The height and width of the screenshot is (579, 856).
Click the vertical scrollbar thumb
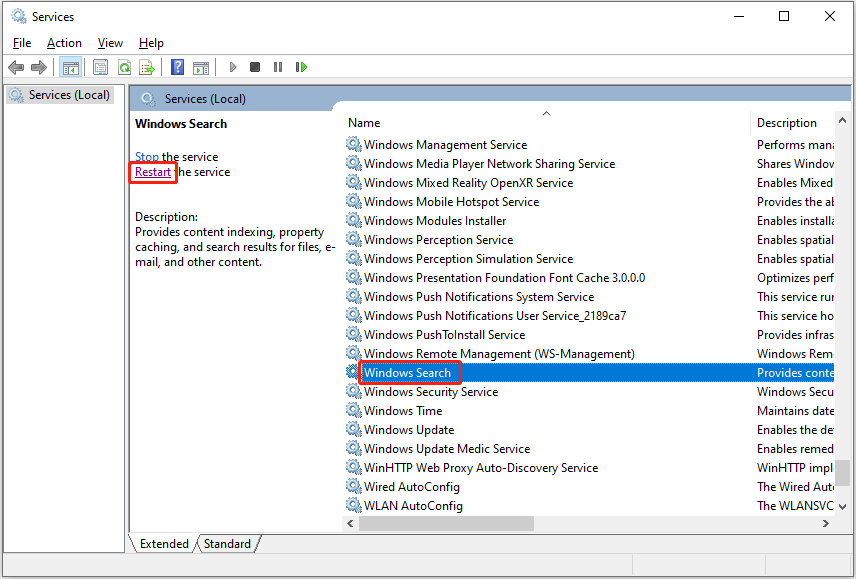[x=842, y=473]
